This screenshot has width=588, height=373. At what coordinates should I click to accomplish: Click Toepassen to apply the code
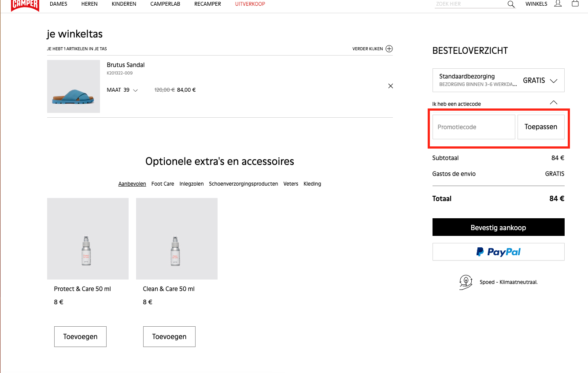[x=540, y=127]
